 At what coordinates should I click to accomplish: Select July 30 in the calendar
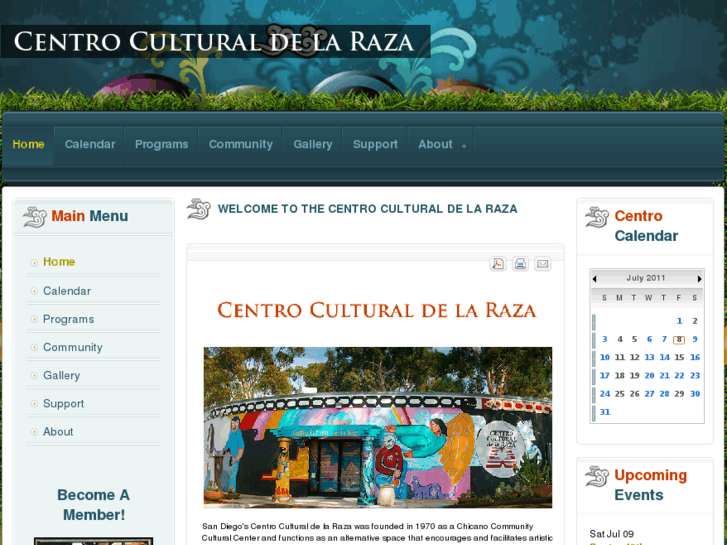tap(695, 394)
